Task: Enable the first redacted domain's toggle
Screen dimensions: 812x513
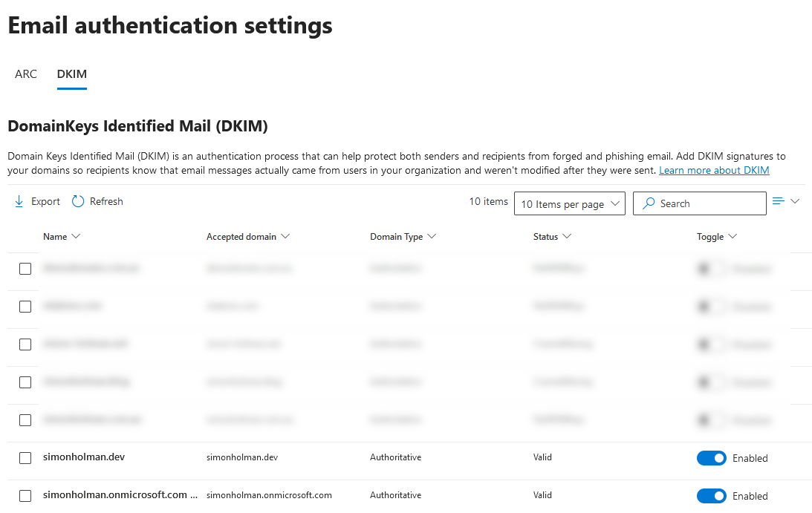Action: (x=711, y=269)
